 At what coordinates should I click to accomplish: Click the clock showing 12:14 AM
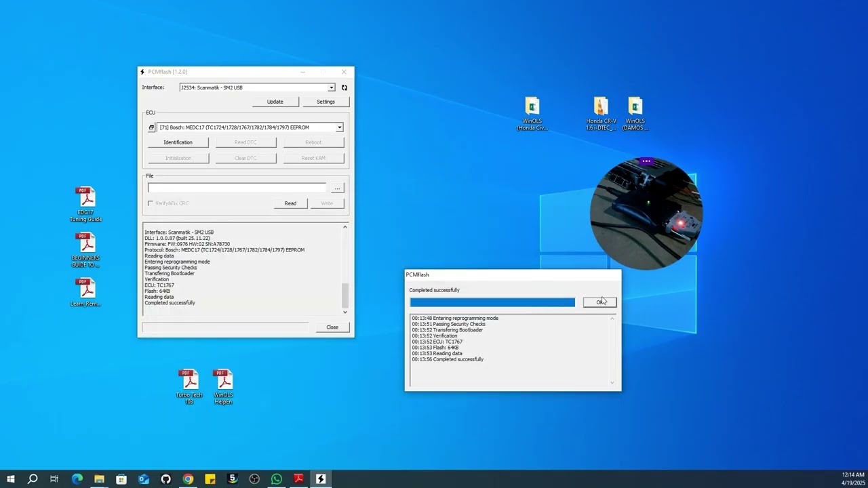point(853,475)
